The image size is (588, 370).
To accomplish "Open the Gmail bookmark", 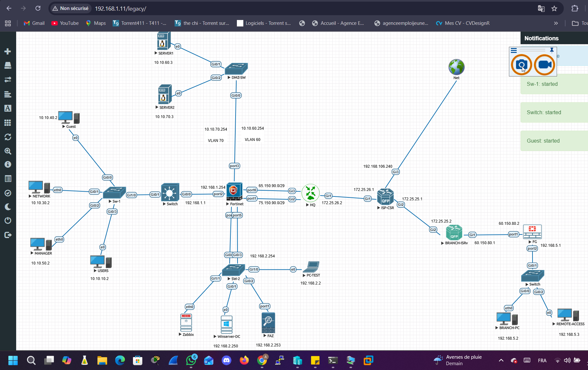I will pyautogui.click(x=34, y=23).
